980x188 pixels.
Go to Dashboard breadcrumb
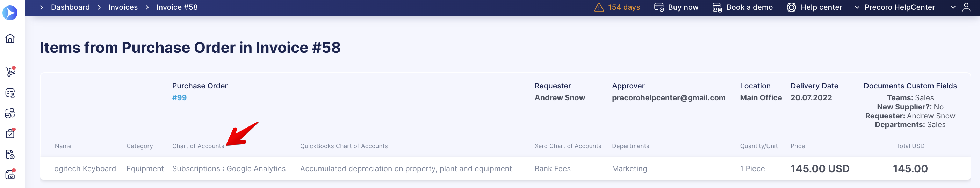point(70,7)
